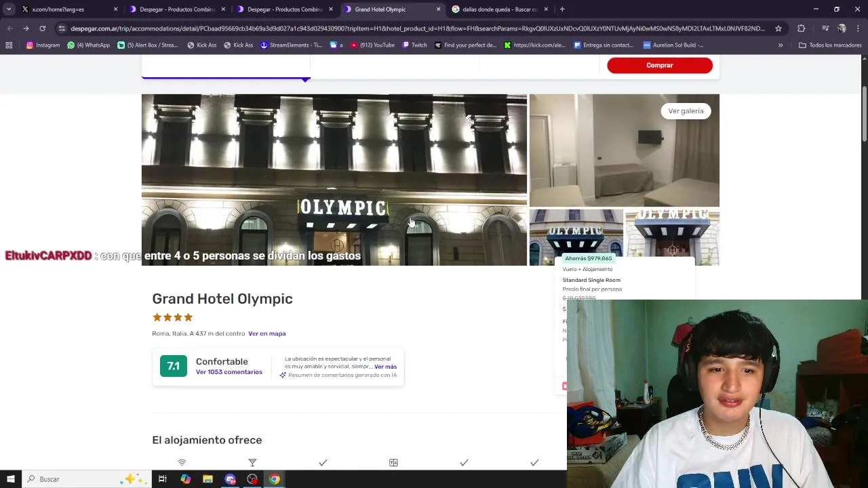The image size is (868, 488).
Task: Expand review summary with Ver más
Action: (385, 367)
